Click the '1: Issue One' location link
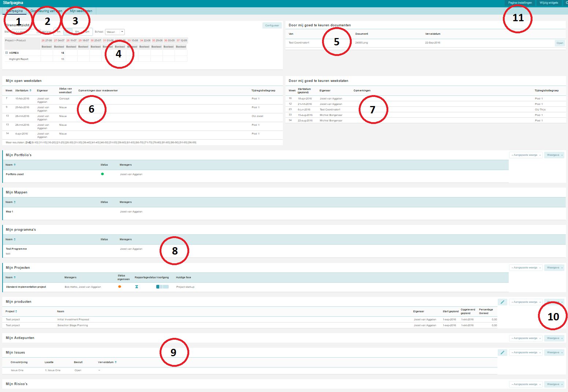The height and width of the screenshot is (392, 568). pyautogui.click(x=53, y=370)
